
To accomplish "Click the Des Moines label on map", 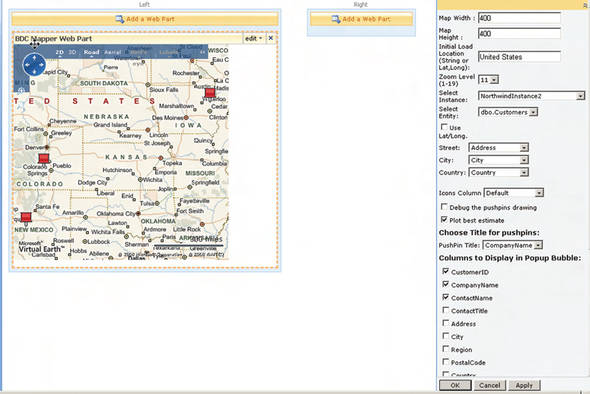I will click(x=167, y=118).
